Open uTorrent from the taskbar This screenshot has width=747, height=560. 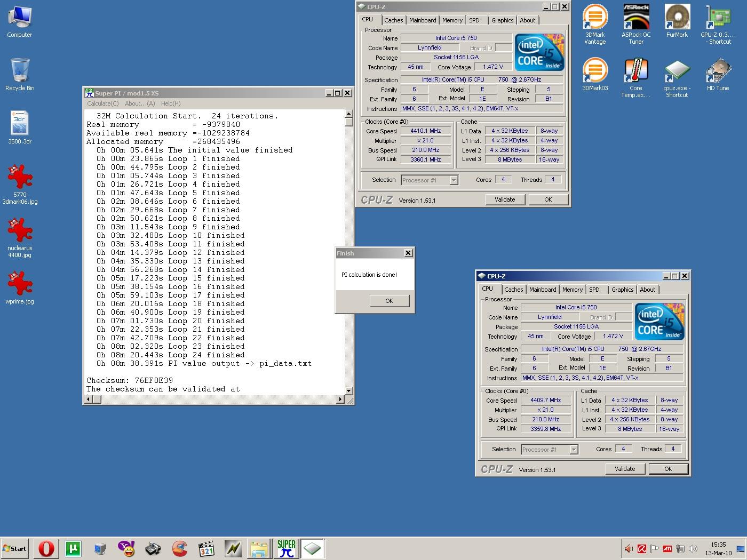73,548
